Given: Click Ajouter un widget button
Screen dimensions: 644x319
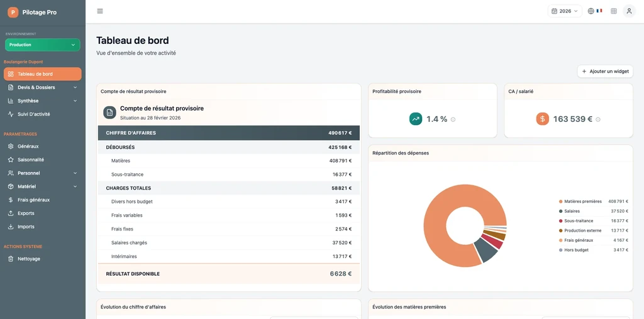Looking at the screenshot, I should [605, 72].
